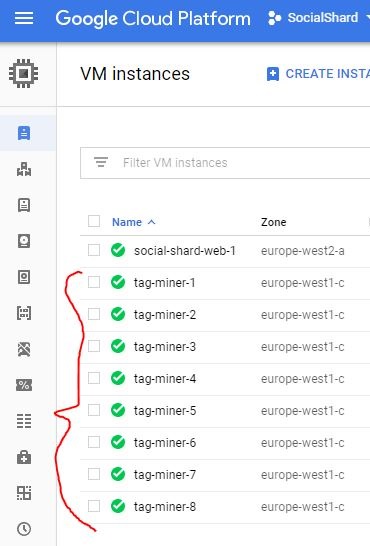Image resolution: width=370 pixels, height=546 pixels.
Task: Open Zones grid sidebar icon
Action: (x=24, y=493)
